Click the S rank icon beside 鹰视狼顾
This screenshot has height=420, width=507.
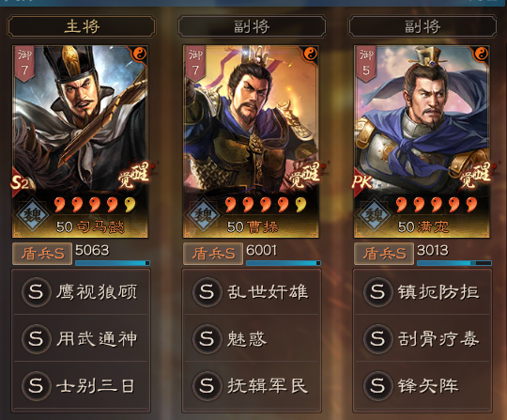36,292
